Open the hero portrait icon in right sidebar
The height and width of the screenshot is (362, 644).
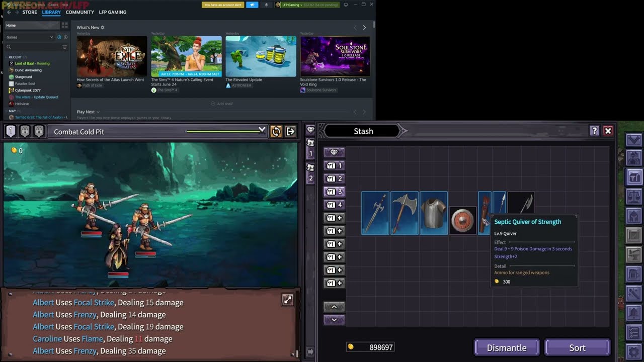[x=634, y=158]
